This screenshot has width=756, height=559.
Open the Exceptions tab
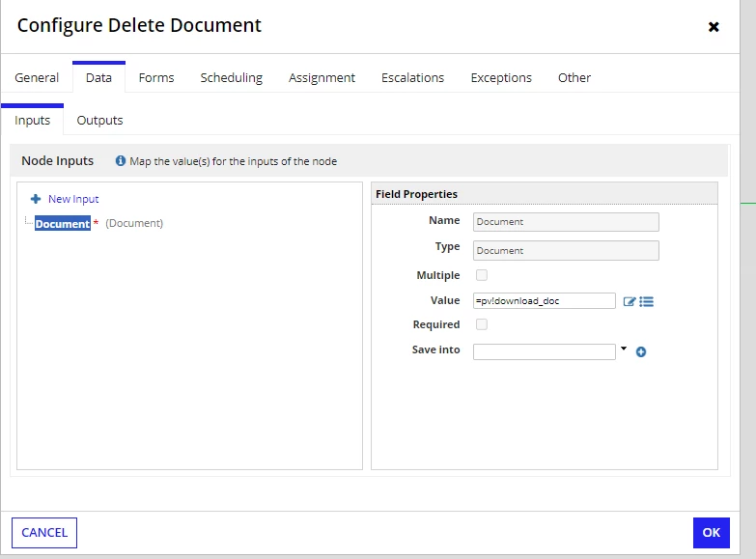tap(501, 77)
